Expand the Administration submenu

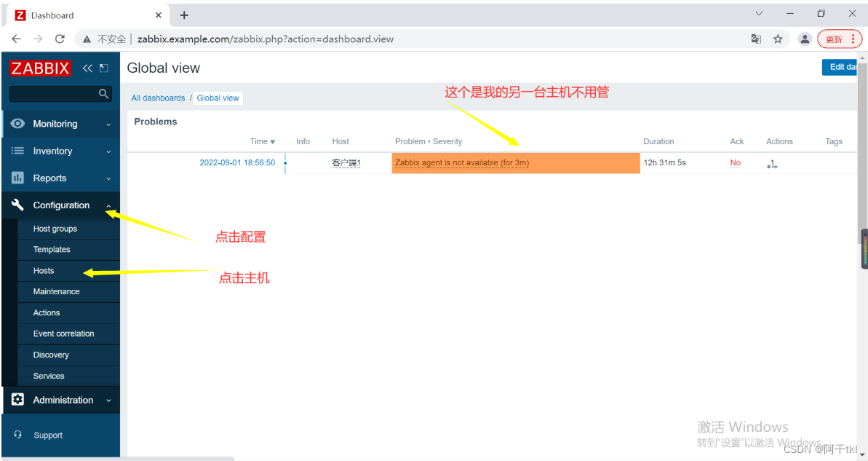coord(110,400)
